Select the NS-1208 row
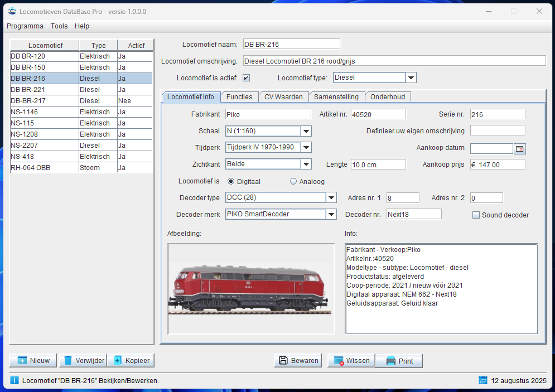555x392 pixels. point(81,134)
